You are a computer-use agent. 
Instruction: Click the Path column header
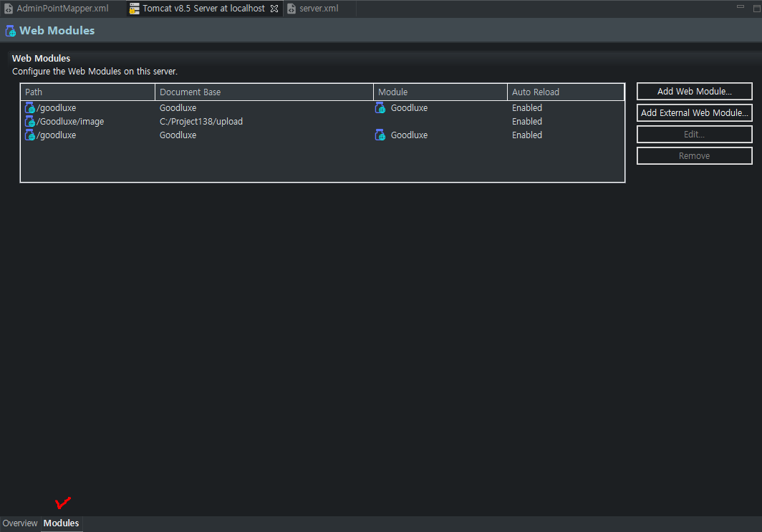tap(87, 92)
